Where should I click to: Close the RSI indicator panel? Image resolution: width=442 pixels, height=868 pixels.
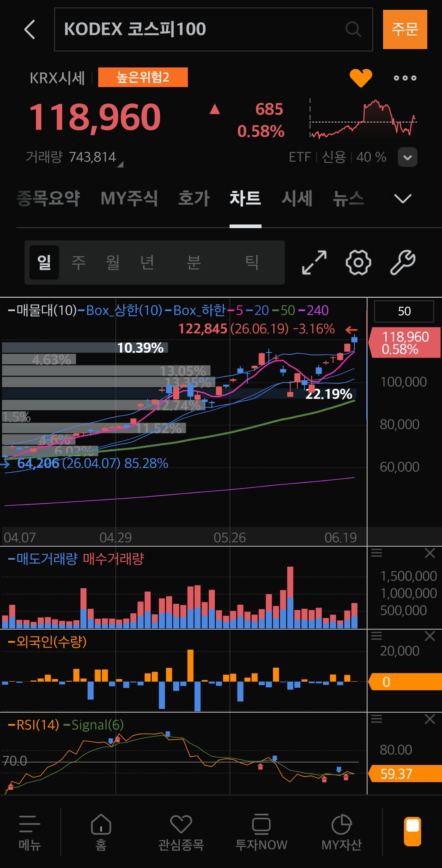click(430, 719)
